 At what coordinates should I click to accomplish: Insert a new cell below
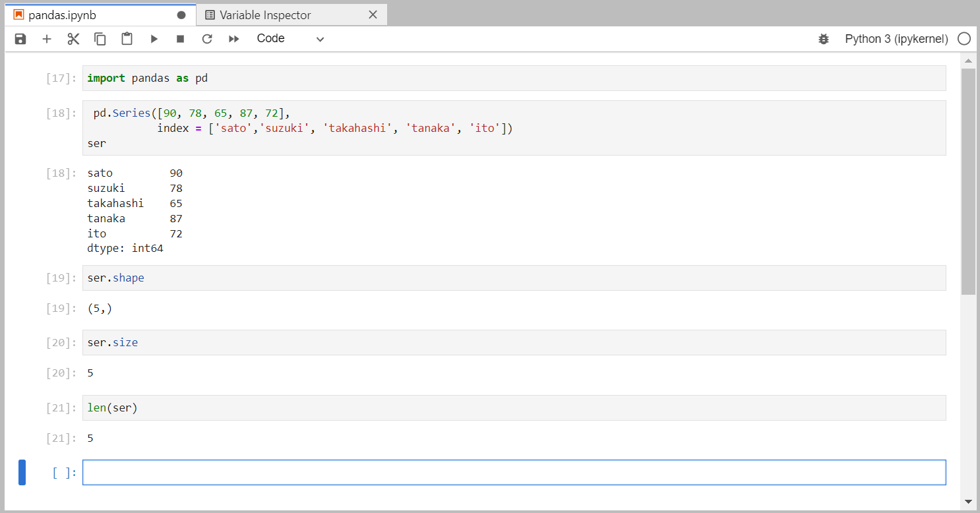pyautogui.click(x=46, y=38)
